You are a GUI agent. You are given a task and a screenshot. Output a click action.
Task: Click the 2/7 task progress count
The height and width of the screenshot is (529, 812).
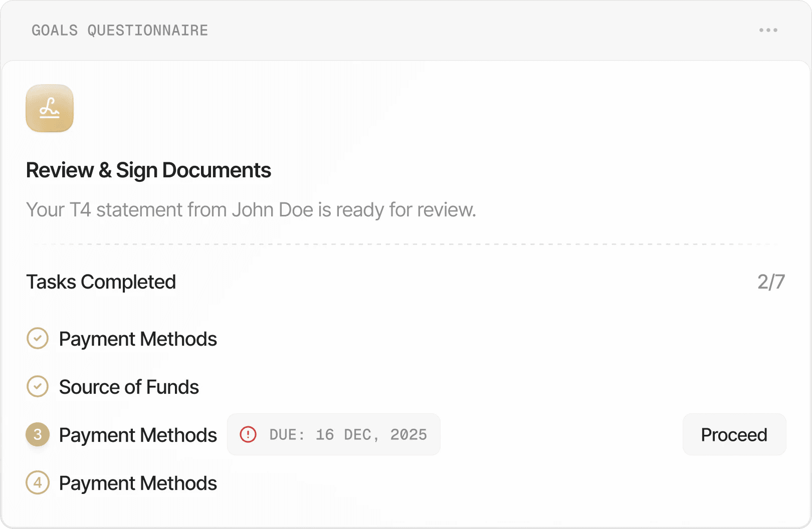click(x=771, y=282)
